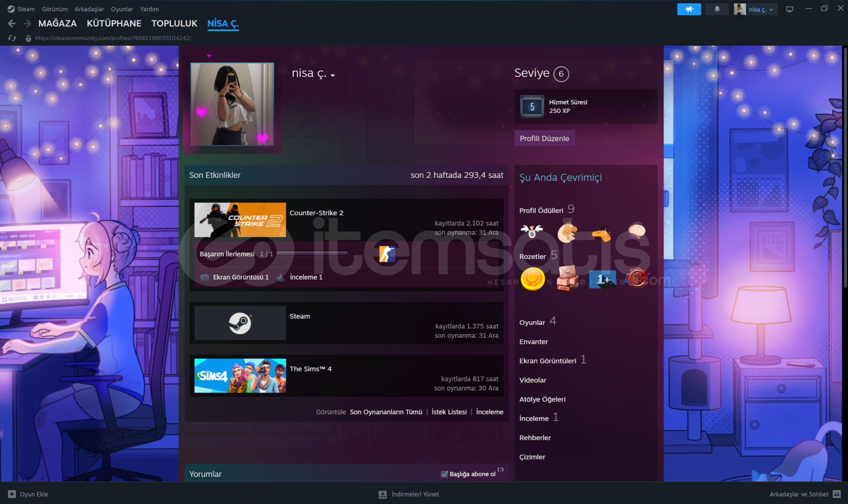Click the padlock icon beside the URL
The image size is (848, 504).
click(x=28, y=38)
